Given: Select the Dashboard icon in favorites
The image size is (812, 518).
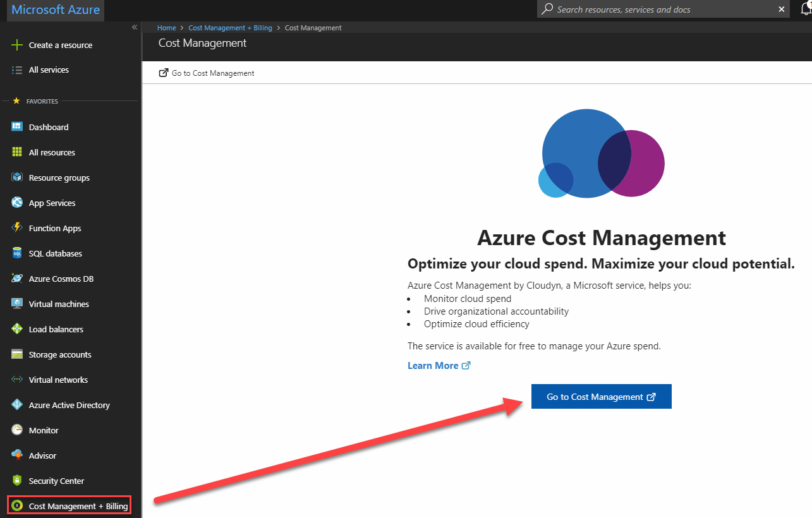Looking at the screenshot, I should coord(17,127).
